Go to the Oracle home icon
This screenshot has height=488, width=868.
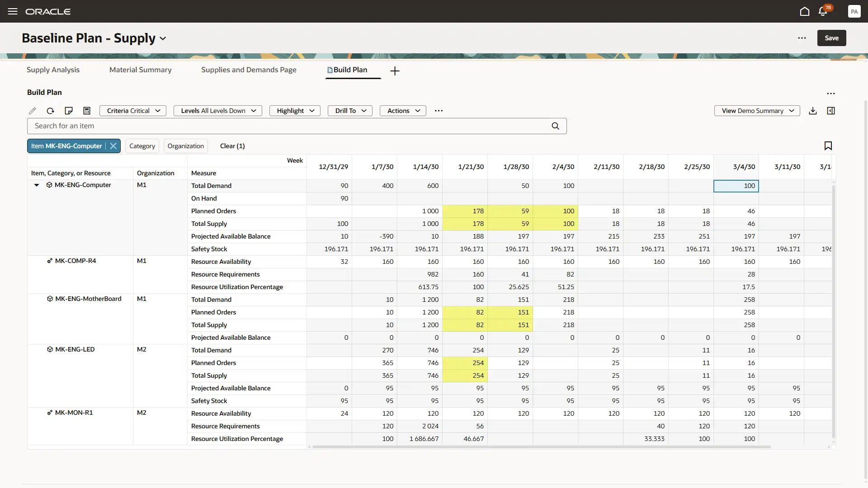coord(804,11)
